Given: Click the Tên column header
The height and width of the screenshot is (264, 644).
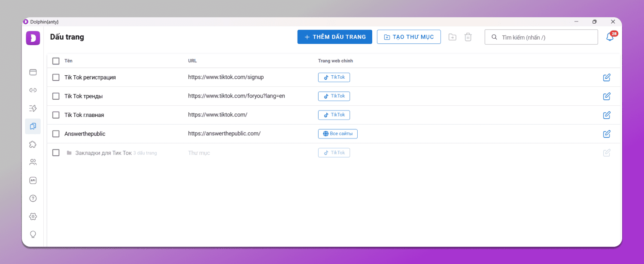Looking at the screenshot, I should click(68, 61).
